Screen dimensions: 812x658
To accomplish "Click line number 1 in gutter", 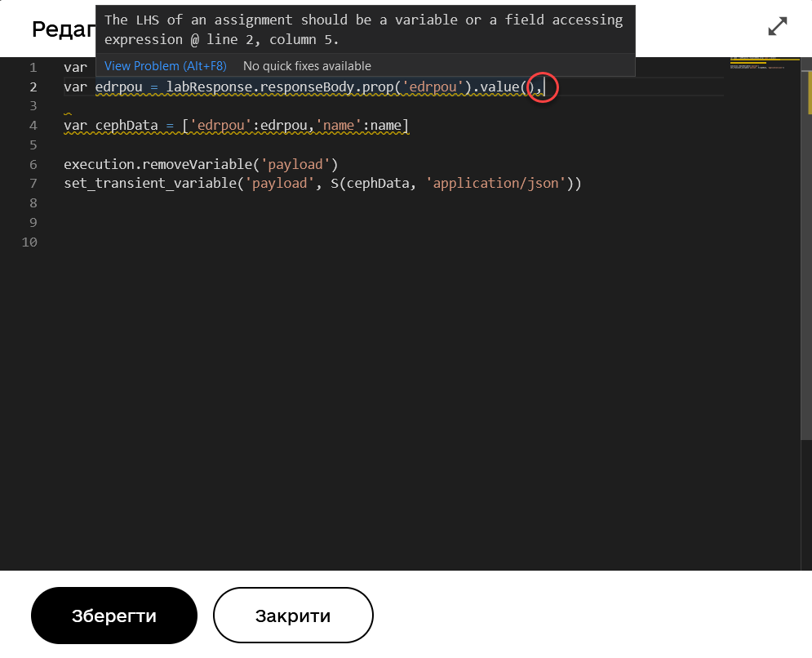I will [33, 68].
